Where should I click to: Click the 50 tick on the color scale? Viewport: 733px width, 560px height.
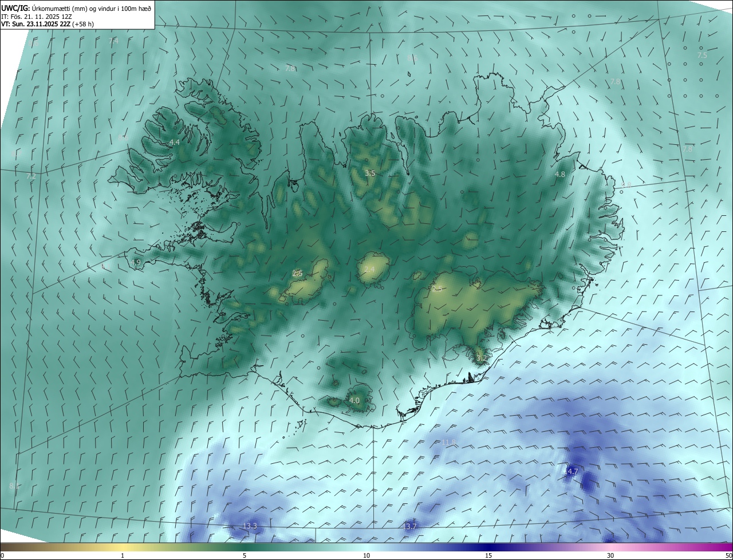728,555
